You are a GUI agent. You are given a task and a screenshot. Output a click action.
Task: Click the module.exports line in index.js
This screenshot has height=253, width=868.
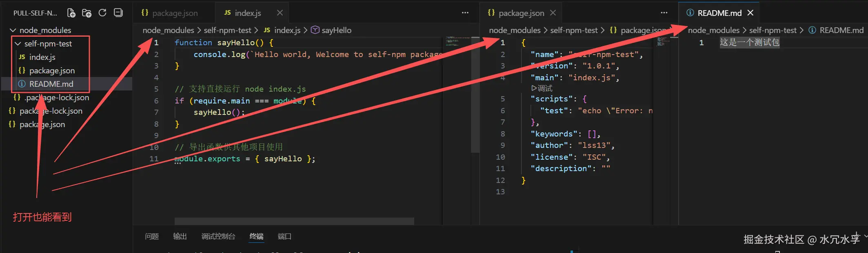click(245, 159)
